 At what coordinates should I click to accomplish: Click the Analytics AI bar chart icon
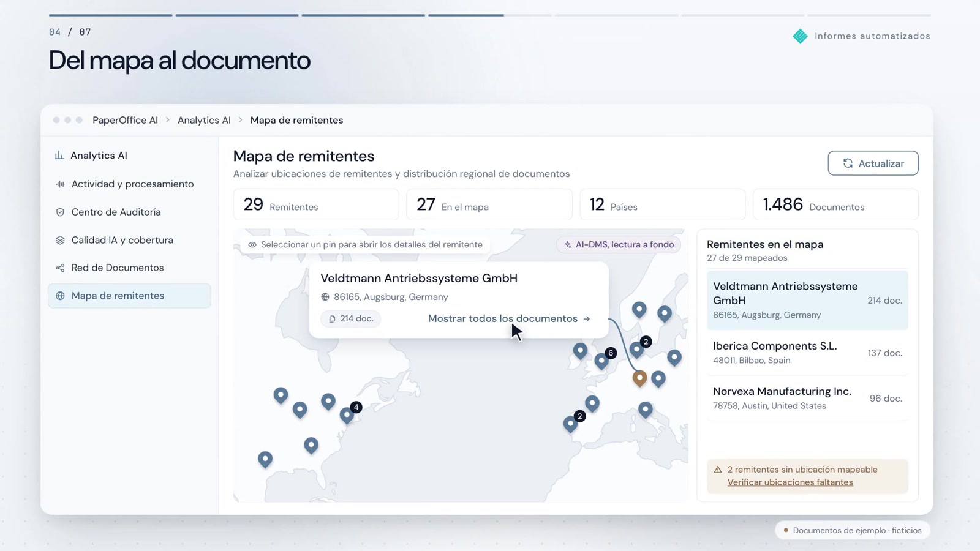click(x=59, y=156)
